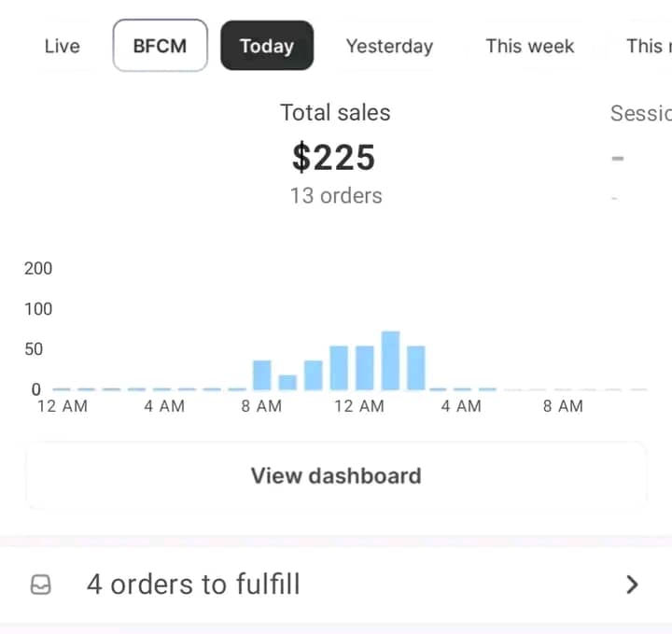Select the Today tab

pyautogui.click(x=266, y=46)
